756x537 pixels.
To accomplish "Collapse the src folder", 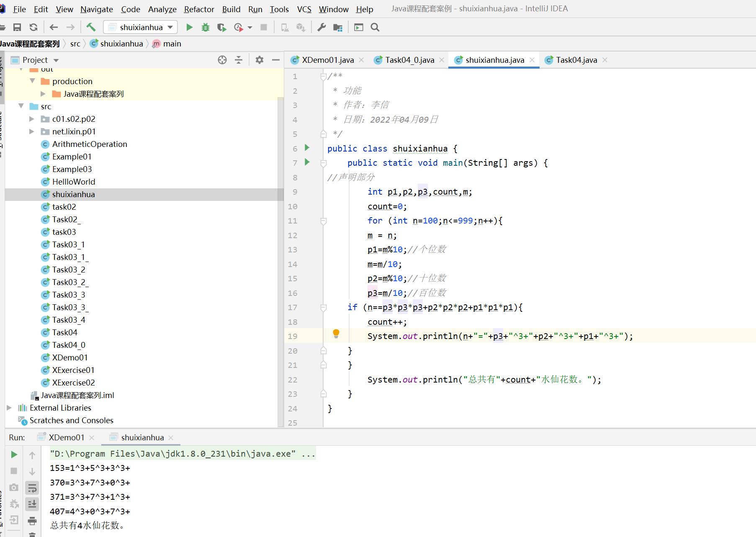I will coord(21,106).
